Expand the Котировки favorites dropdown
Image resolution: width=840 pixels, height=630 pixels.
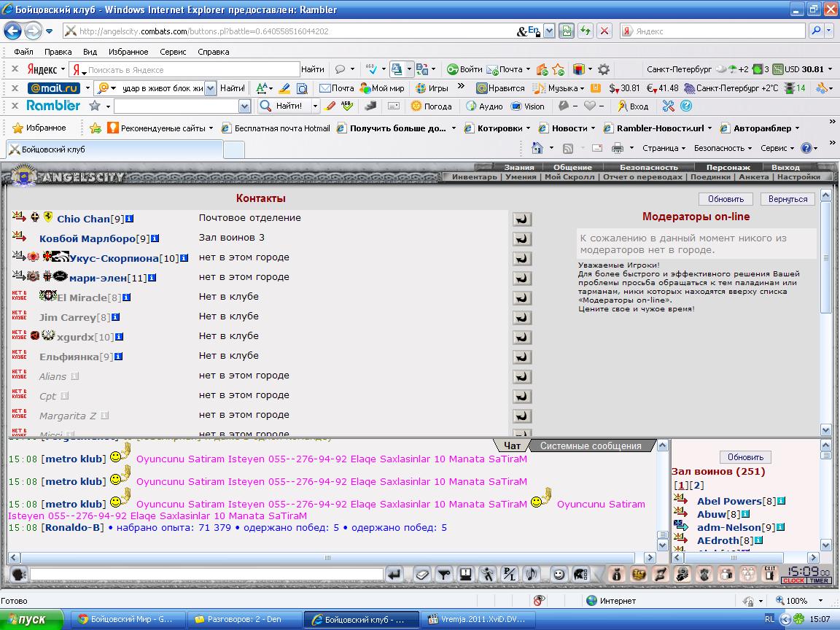click(528, 128)
